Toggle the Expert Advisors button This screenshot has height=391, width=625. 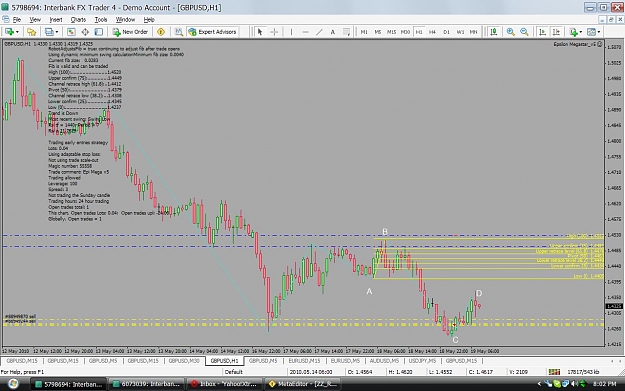212,32
